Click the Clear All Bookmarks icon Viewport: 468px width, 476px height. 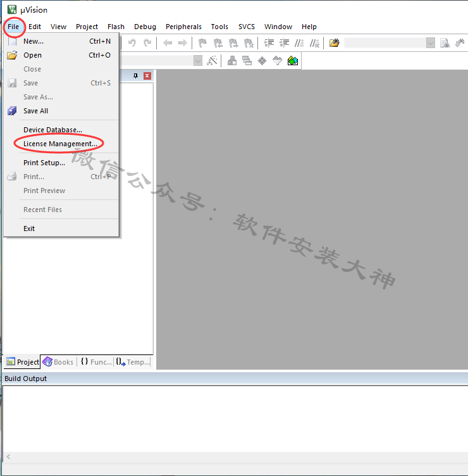249,43
